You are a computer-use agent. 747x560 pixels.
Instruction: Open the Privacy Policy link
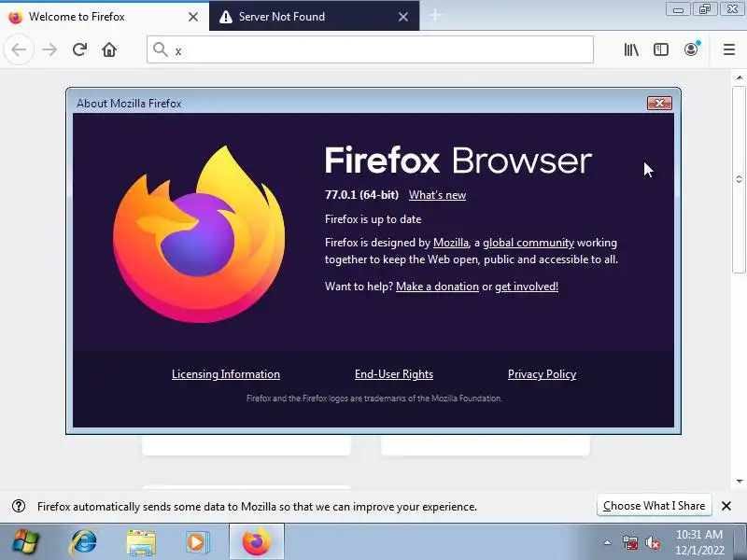pos(543,374)
